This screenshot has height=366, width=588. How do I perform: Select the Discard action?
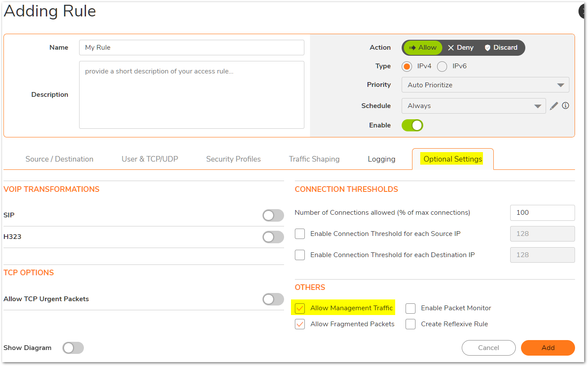coord(501,48)
